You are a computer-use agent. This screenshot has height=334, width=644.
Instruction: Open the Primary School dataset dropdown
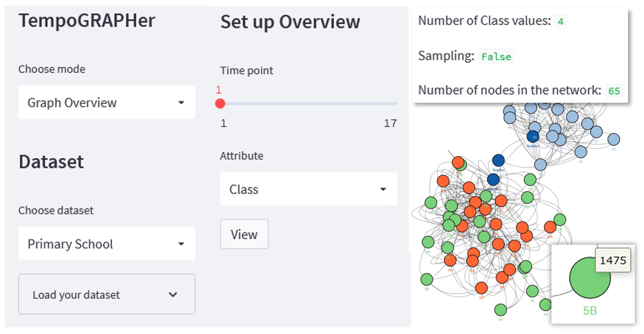point(106,244)
